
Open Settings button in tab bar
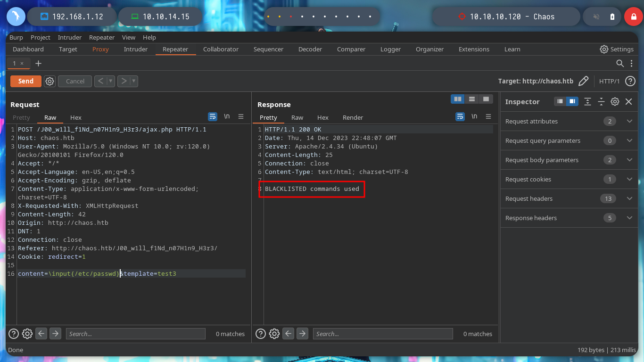(x=617, y=49)
